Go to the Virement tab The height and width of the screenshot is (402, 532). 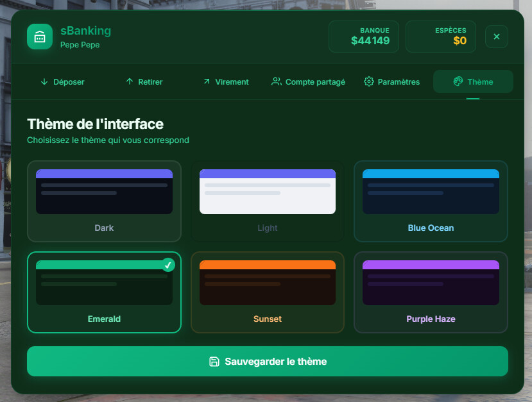click(x=226, y=81)
